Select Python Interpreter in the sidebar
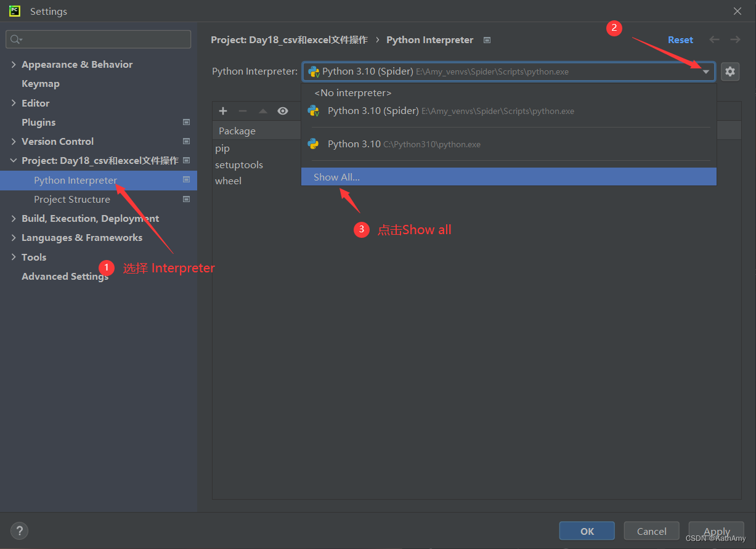756x549 pixels. (99, 180)
